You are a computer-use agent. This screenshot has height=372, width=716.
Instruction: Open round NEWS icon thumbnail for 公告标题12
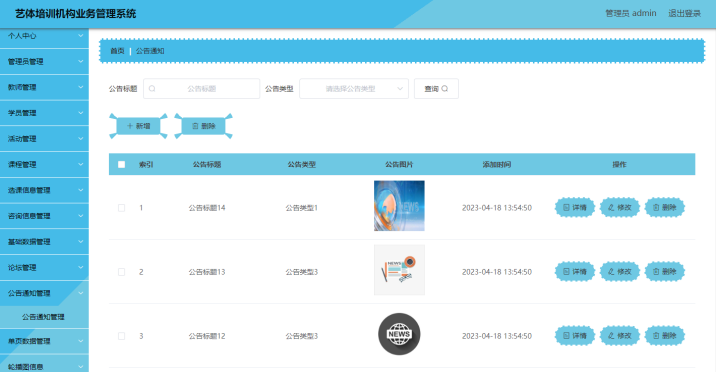(x=399, y=334)
